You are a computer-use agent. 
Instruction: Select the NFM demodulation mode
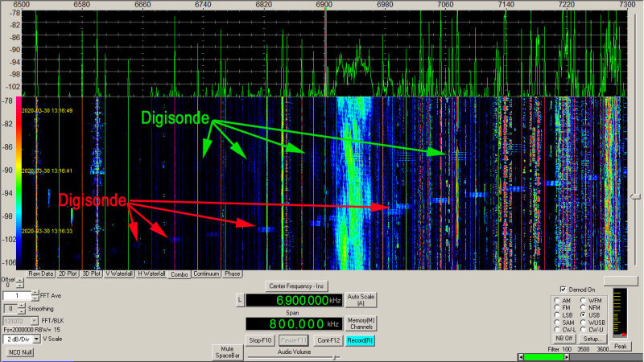(583, 307)
